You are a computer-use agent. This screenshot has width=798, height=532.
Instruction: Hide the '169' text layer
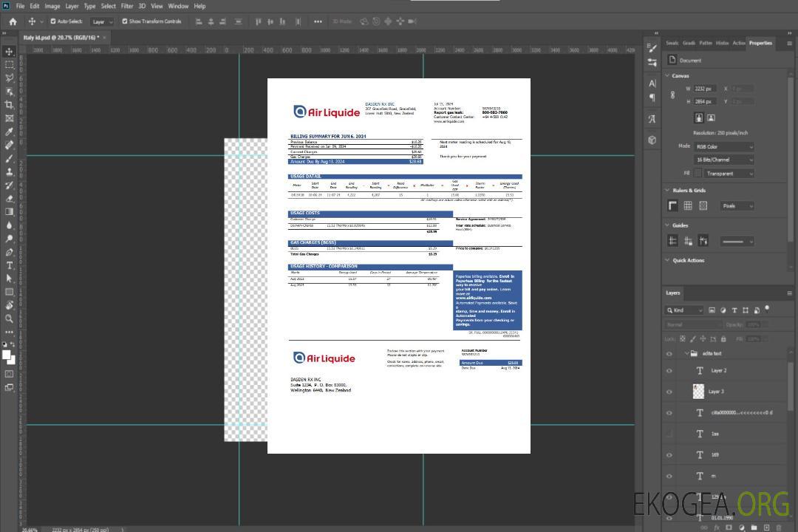[669, 455]
